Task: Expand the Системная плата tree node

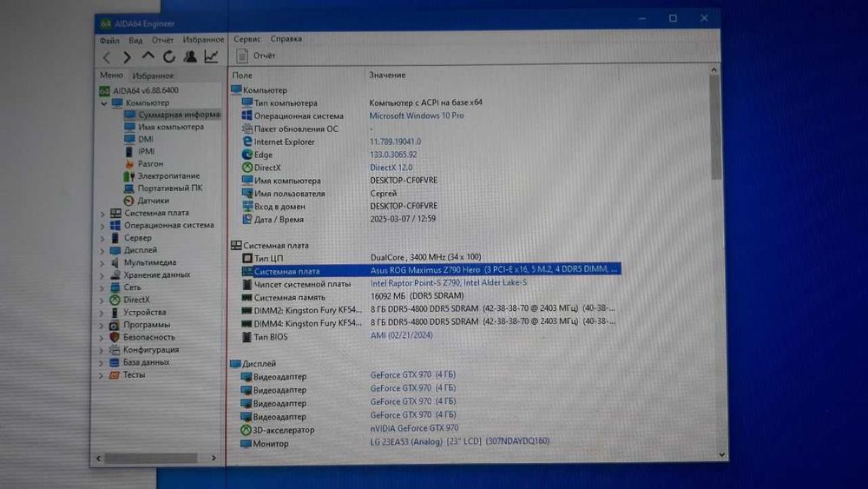Action: (x=102, y=213)
